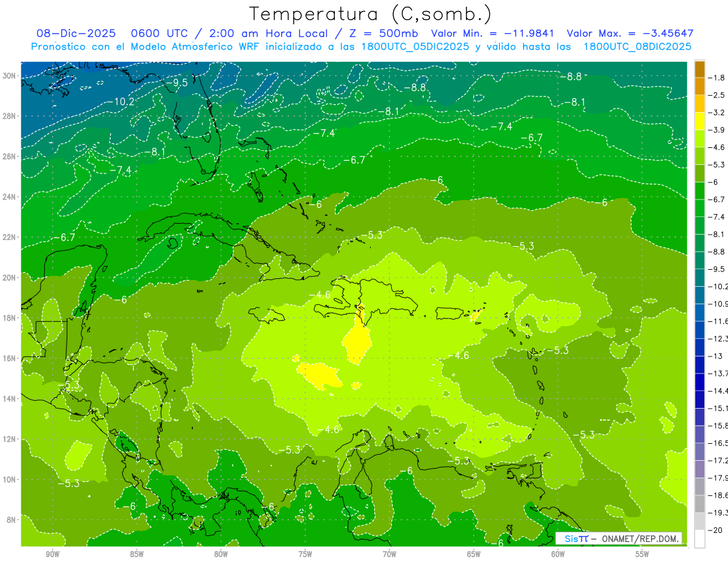
Task: Click the "90W" longitude axis label
Action: click(x=53, y=555)
